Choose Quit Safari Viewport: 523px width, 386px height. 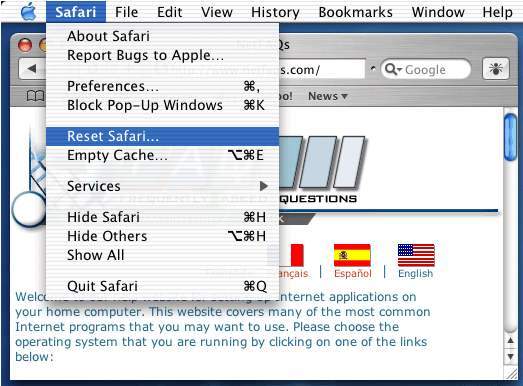tap(162, 286)
